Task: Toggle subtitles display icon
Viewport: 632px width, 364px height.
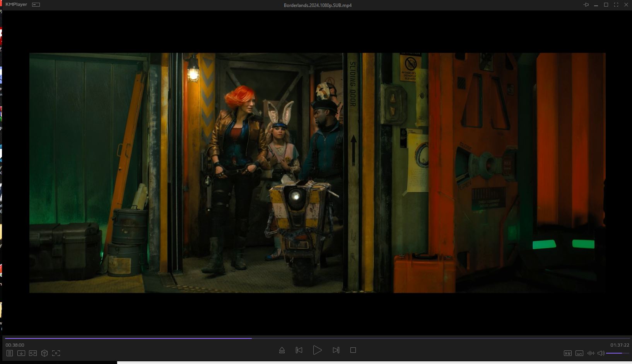Action: [579, 353]
